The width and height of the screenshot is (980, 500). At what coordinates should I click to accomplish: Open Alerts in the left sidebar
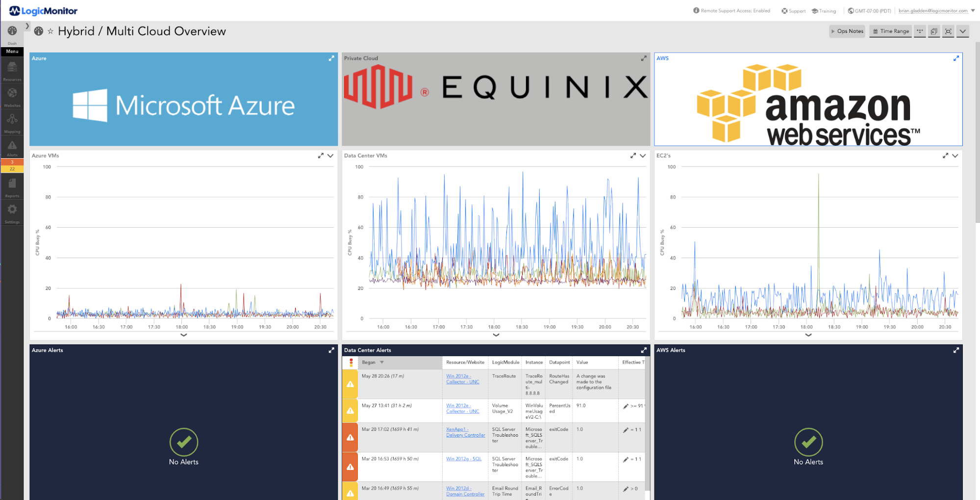tap(12, 149)
